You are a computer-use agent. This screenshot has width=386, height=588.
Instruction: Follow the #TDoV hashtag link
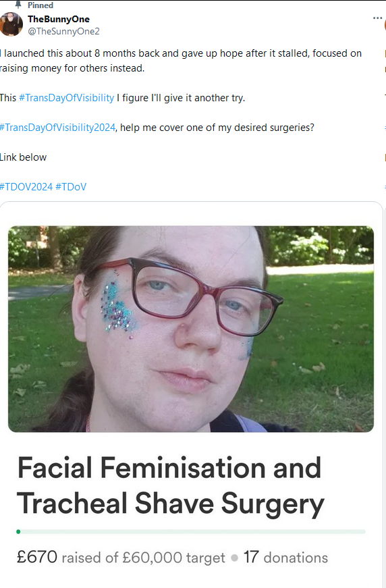(x=71, y=187)
